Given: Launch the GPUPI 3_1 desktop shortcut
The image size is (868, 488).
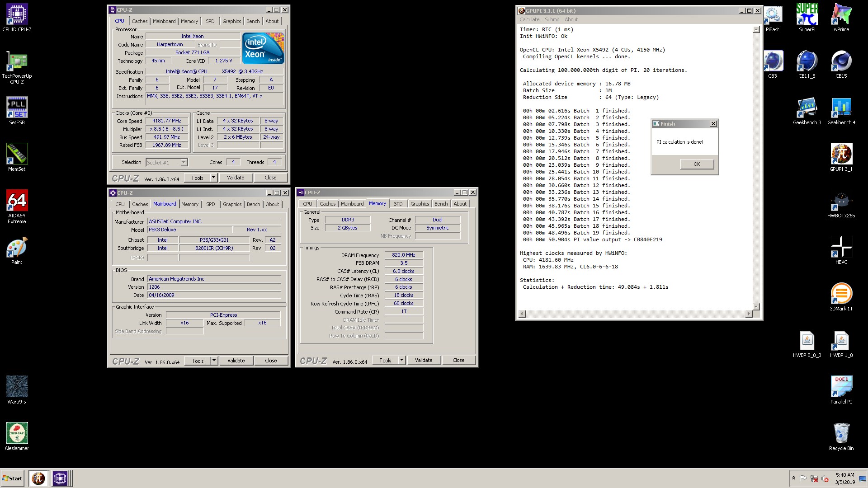Looking at the screenshot, I should [841, 157].
